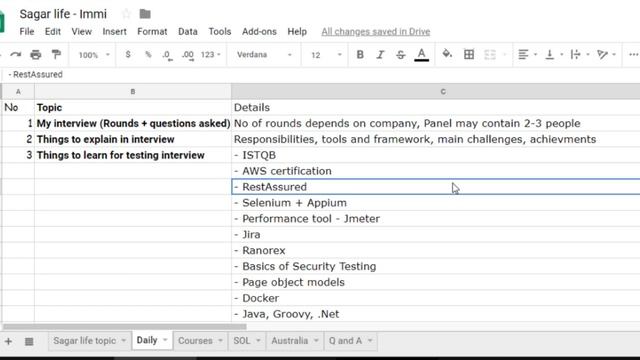Select cell '- Basics of Security Testing'
Screen dimensions: 640x360
tap(436, 267)
